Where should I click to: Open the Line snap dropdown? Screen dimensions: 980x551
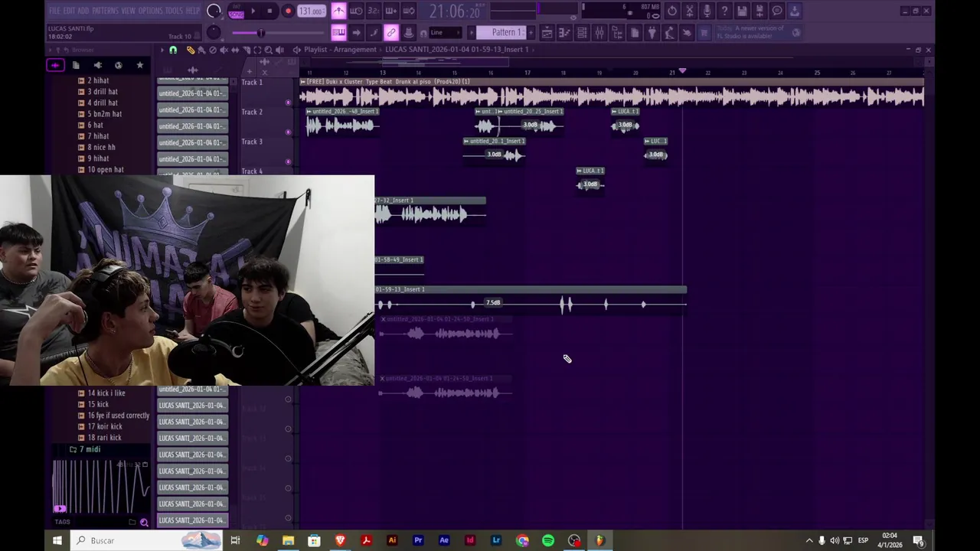[x=445, y=32]
